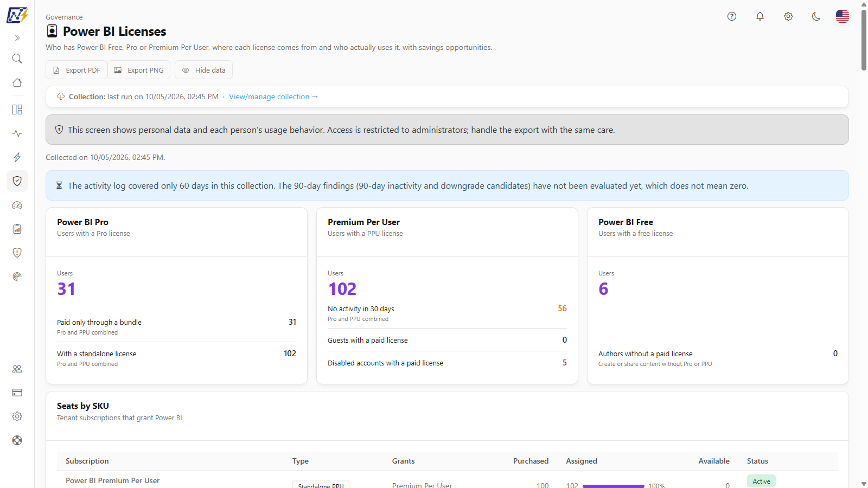Viewport: 868px width, 488px height.
Task: Click the Available column header
Action: [x=714, y=461]
